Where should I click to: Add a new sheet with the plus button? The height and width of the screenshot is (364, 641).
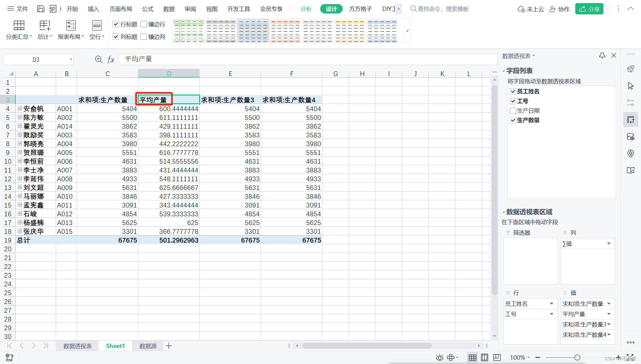point(169,346)
